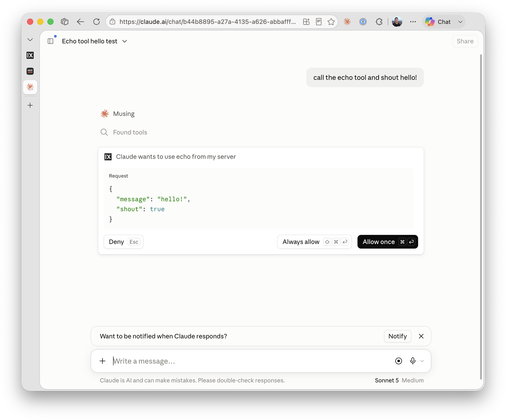Viewport: 506px width, 420px height.
Task: Toggle the Claude sidebar panel icon
Action: (51, 41)
